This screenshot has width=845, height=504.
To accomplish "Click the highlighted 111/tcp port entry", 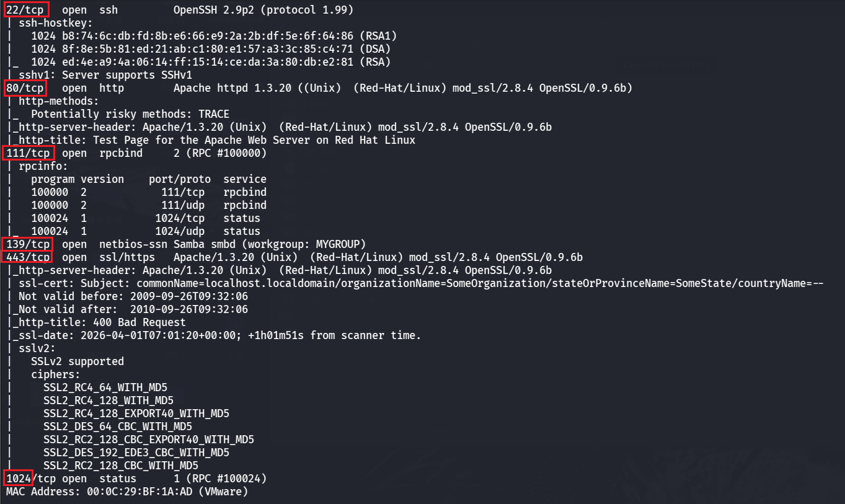I will click(29, 153).
